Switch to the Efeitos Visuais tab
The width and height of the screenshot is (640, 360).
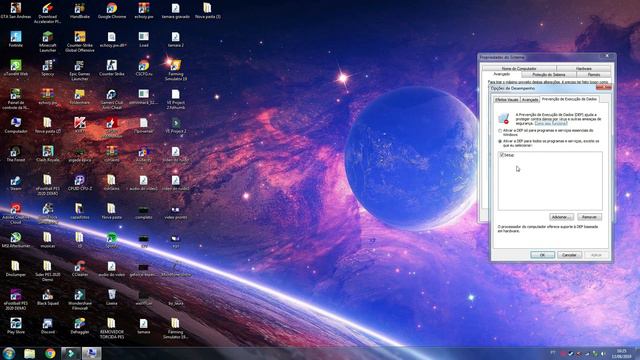click(x=506, y=100)
